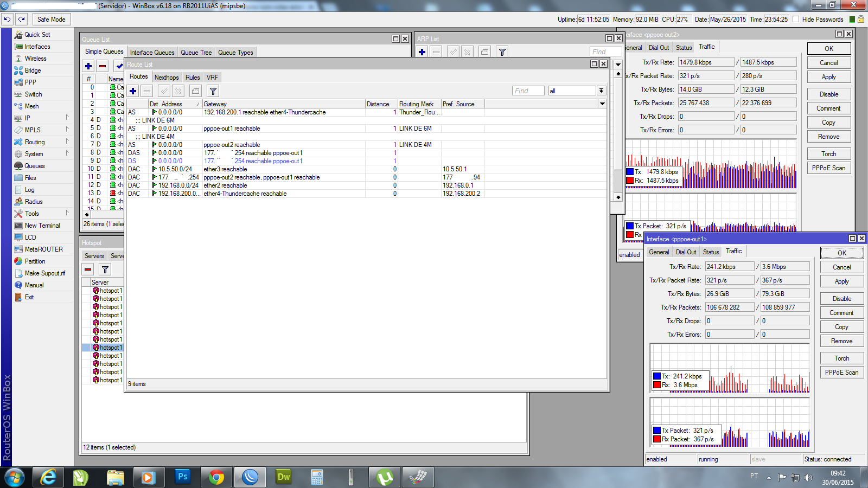Viewport: 868px width, 488px height.
Task: Open Files from the sidebar
Action: coord(30,178)
